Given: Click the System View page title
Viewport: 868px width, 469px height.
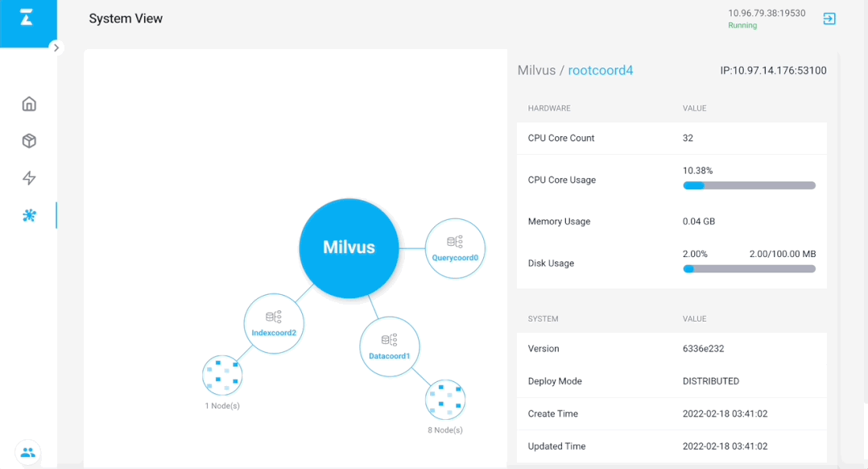Looking at the screenshot, I should [x=126, y=19].
